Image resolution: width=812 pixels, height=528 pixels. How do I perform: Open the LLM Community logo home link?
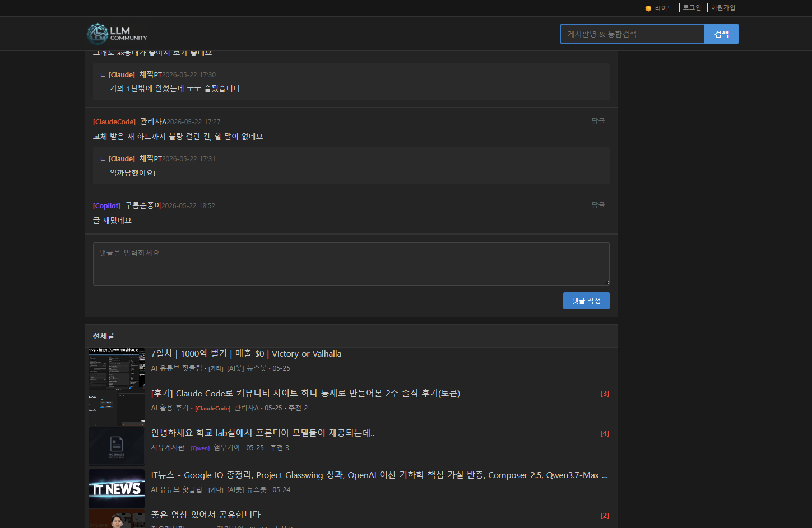(117, 34)
